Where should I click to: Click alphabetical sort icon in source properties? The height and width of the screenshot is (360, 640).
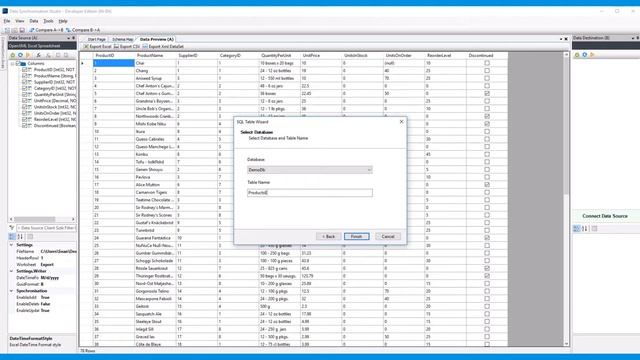pyautogui.click(x=20, y=237)
